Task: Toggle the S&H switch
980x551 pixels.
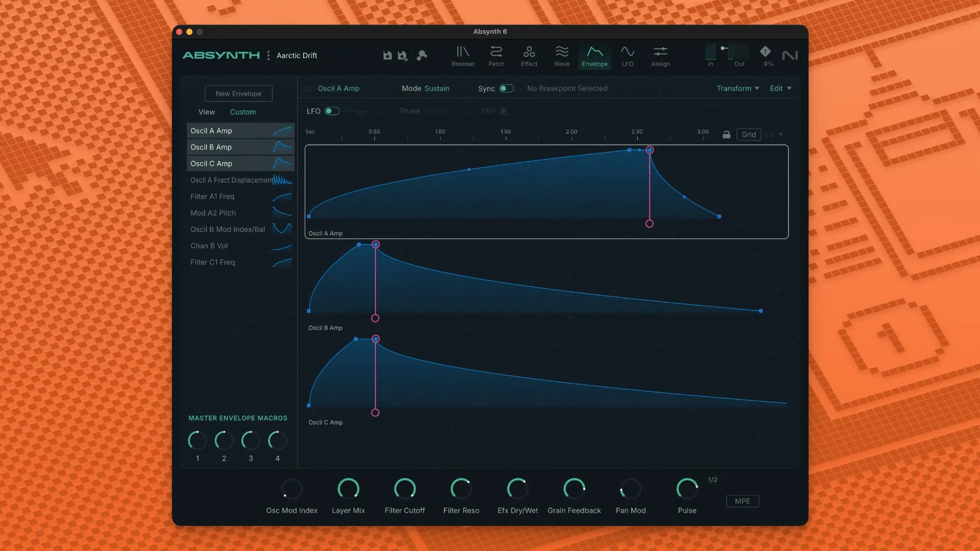Action: (x=506, y=111)
